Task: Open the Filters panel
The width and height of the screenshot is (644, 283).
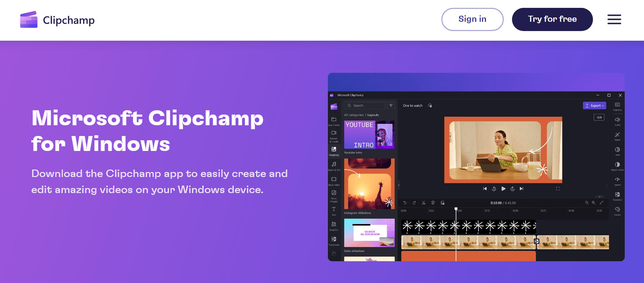Action: pos(617,136)
